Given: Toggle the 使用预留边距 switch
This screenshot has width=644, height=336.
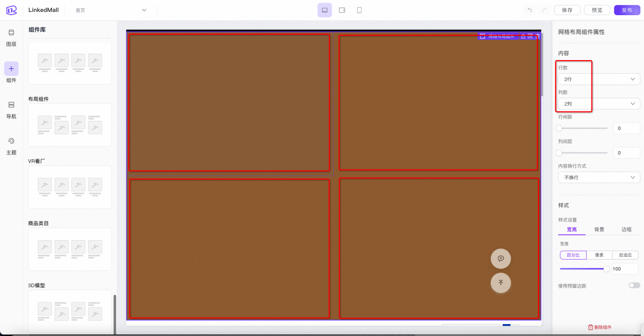Looking at the screenshot, I should click(x=634, y=285).
